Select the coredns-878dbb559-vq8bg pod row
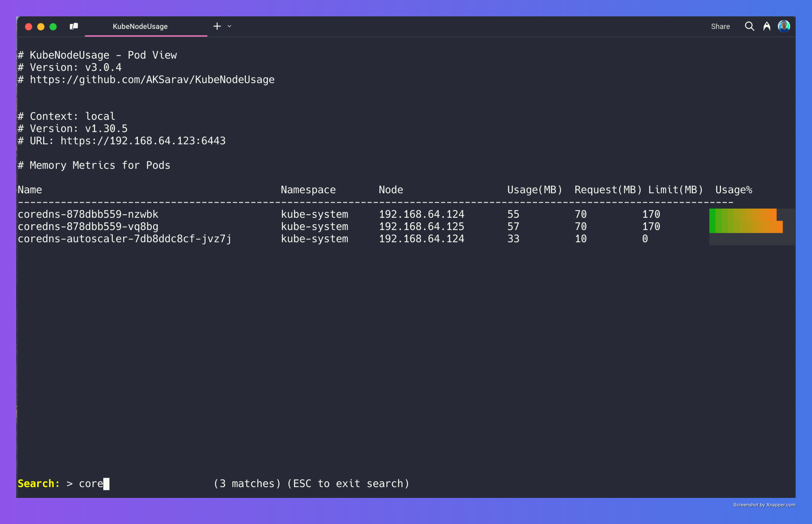 (406, 227)
